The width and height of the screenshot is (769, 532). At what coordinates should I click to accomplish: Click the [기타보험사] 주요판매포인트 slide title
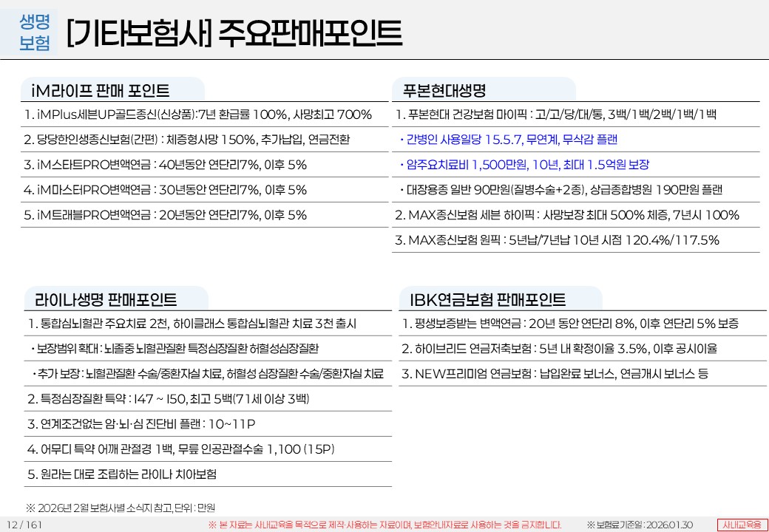[x=234, y=33]
